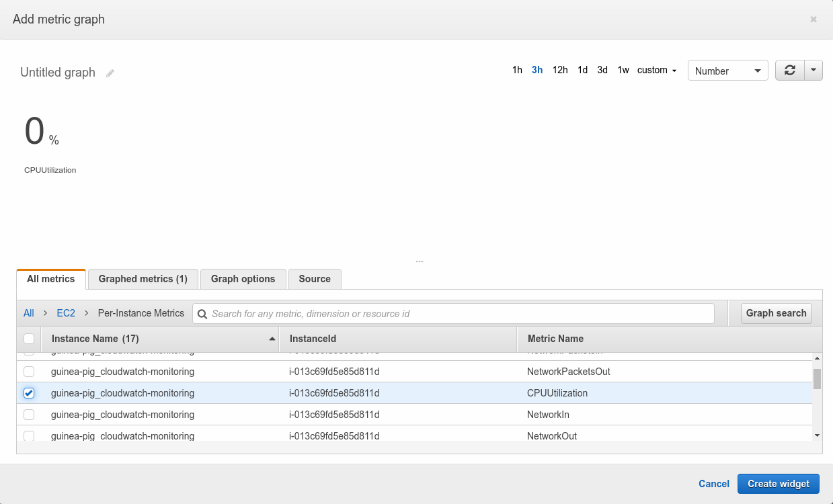Go to the EC2 breadcrumb link
This screenshot has height=504, width=833.
click(66, 313)
